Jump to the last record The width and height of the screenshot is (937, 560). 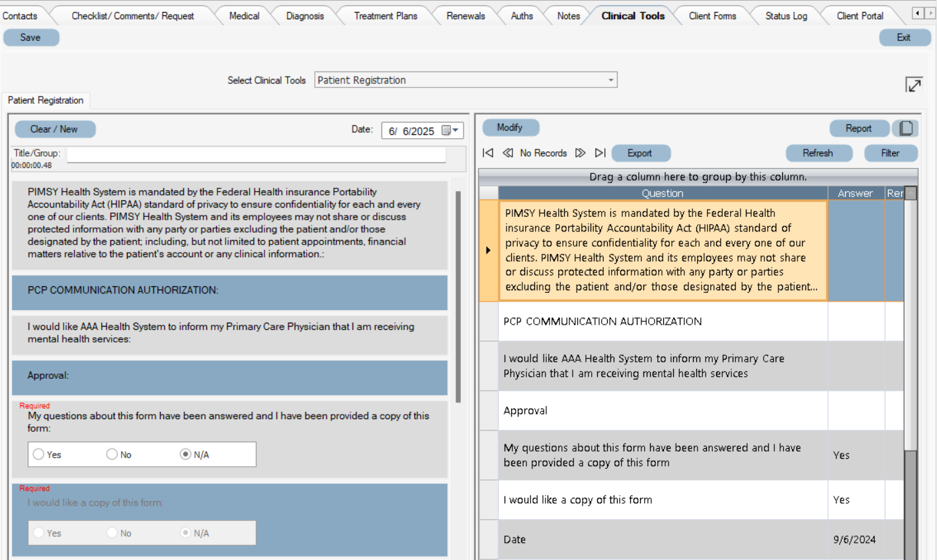pyautogui.click(x=600, y=153)
